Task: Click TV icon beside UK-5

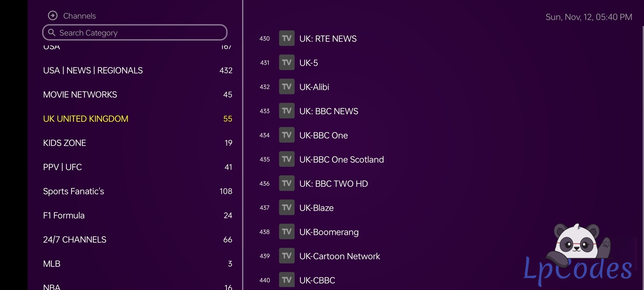Action: (x=287, y=63)
